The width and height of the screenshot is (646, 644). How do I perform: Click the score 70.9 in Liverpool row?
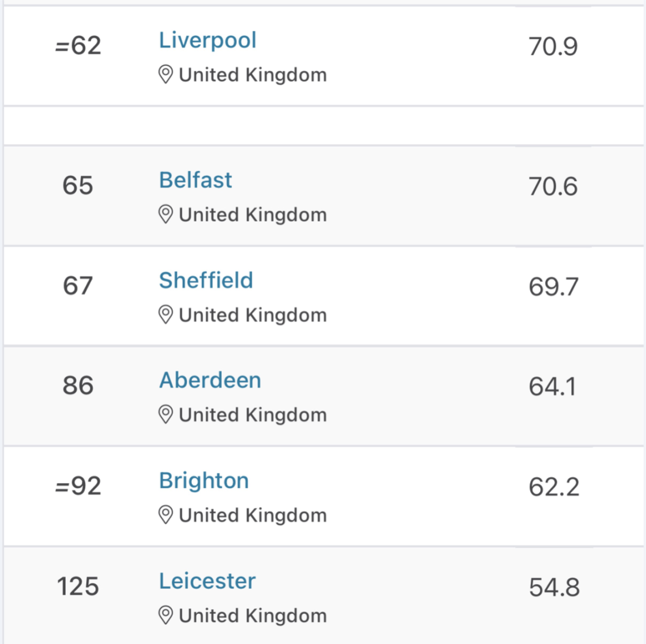[x=553, y=47]
